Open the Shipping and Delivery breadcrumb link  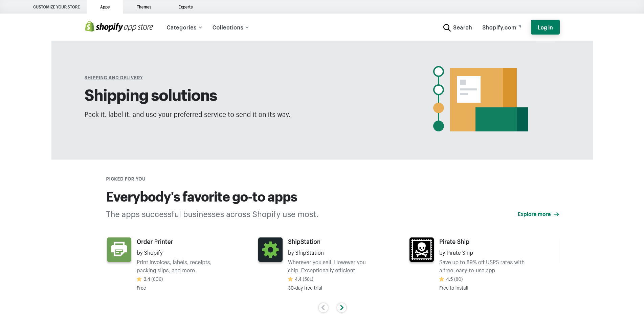[x=114, y=78]
